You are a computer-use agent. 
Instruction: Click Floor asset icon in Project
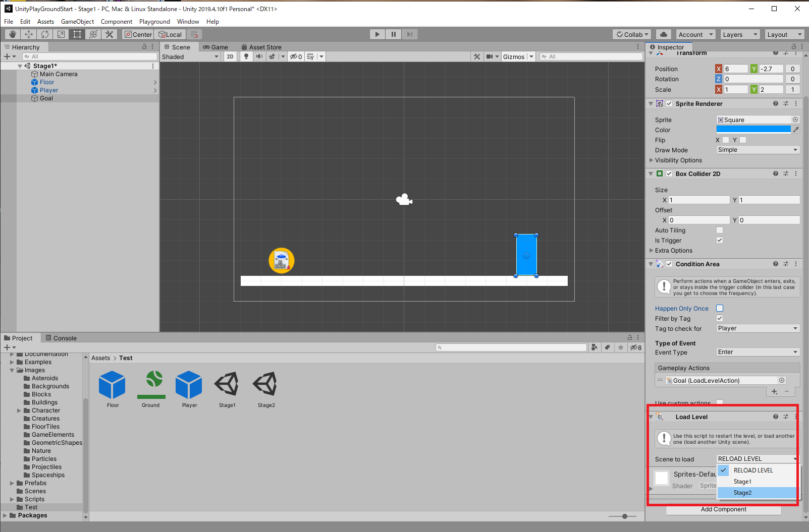tap(113, 385)
